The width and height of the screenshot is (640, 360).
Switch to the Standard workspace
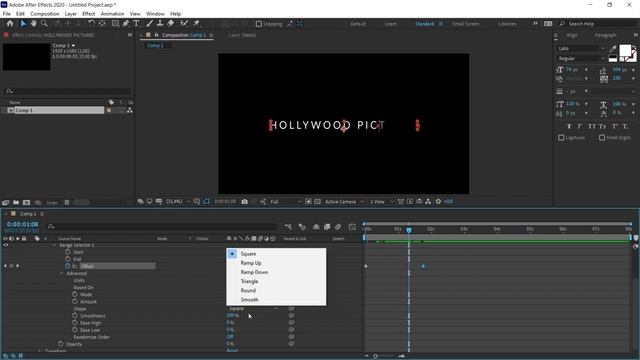coord(424,24)
